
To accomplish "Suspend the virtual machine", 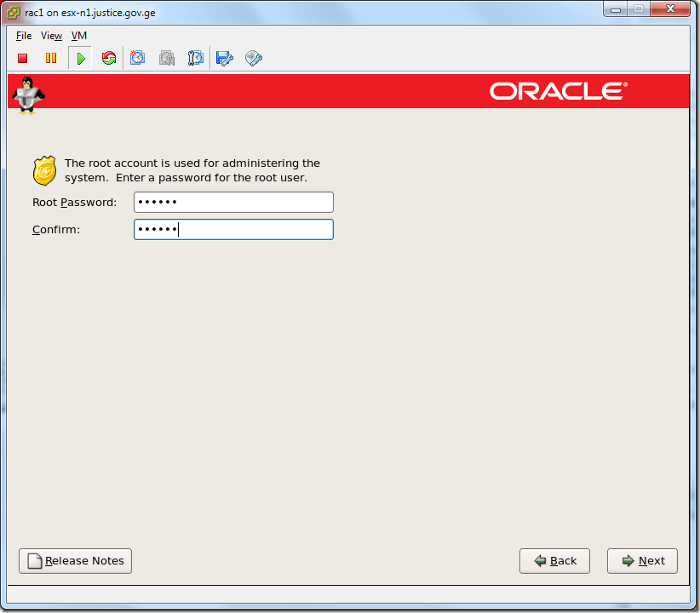I will (x=51, y=58).
